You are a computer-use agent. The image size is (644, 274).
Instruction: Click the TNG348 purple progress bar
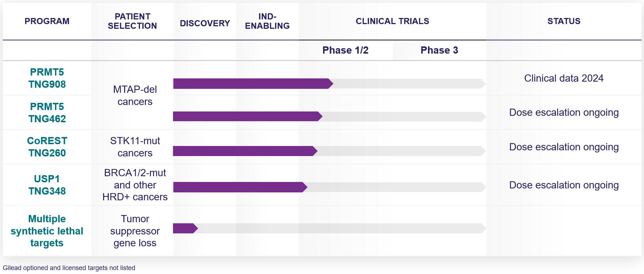point(239,187)
